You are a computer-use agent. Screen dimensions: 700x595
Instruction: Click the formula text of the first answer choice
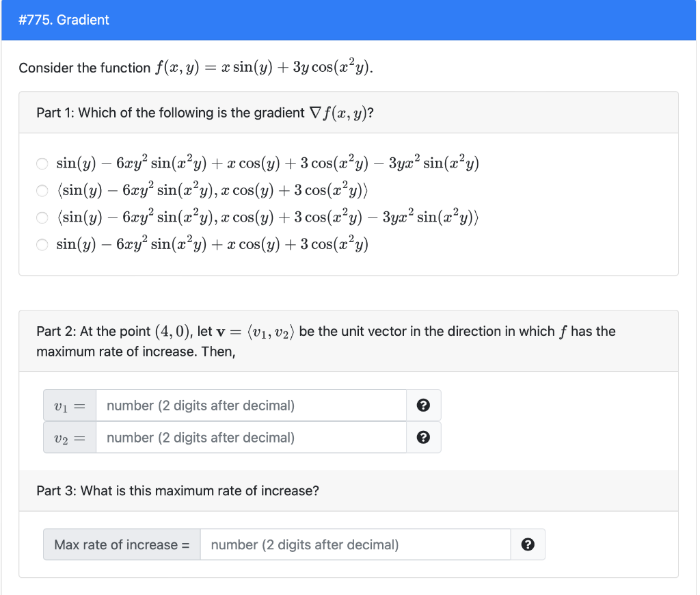tap(267, 163)
